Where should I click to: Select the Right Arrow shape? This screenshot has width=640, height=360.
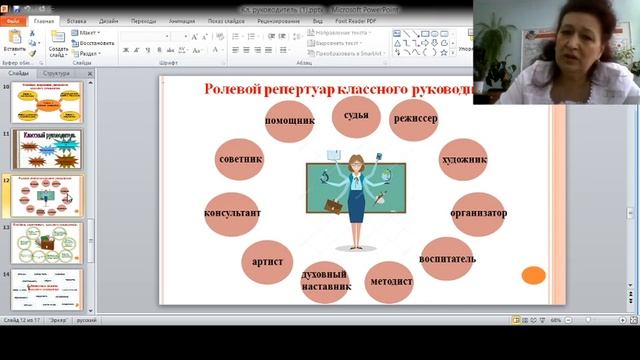pos(425,43)
